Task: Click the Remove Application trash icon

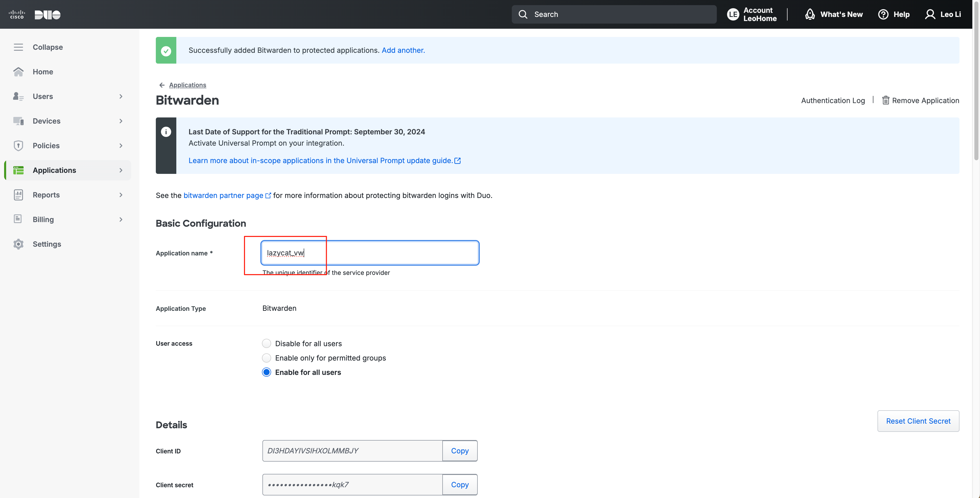Action: point(885,101)
